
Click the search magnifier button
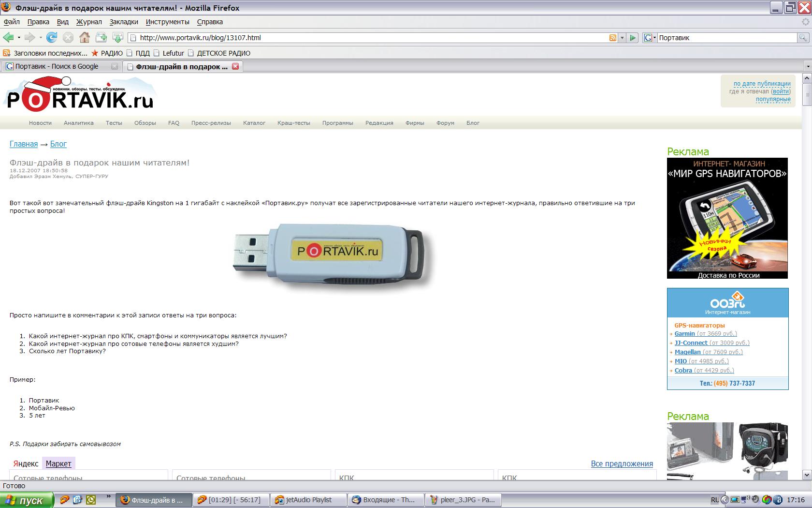803,38
